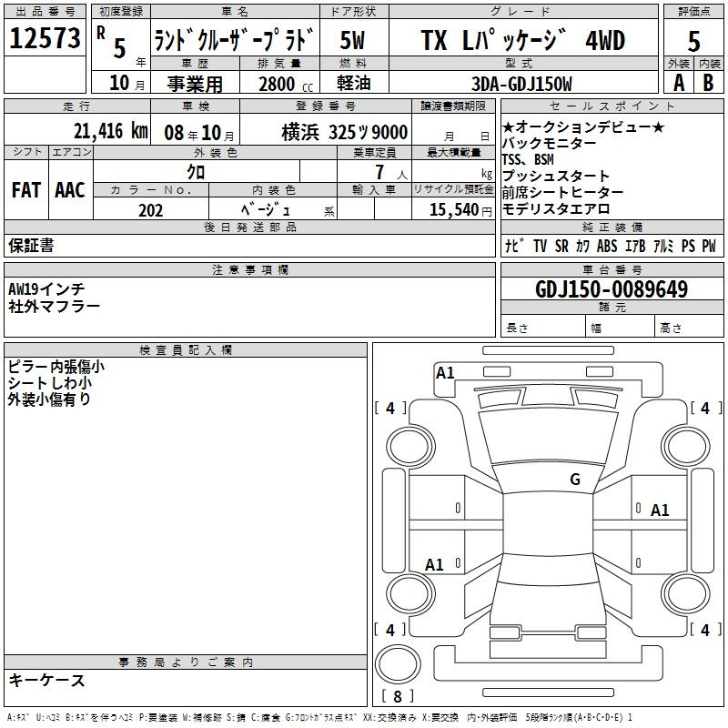Click interior grade B
728x728 pixels.
click(708, 83)
